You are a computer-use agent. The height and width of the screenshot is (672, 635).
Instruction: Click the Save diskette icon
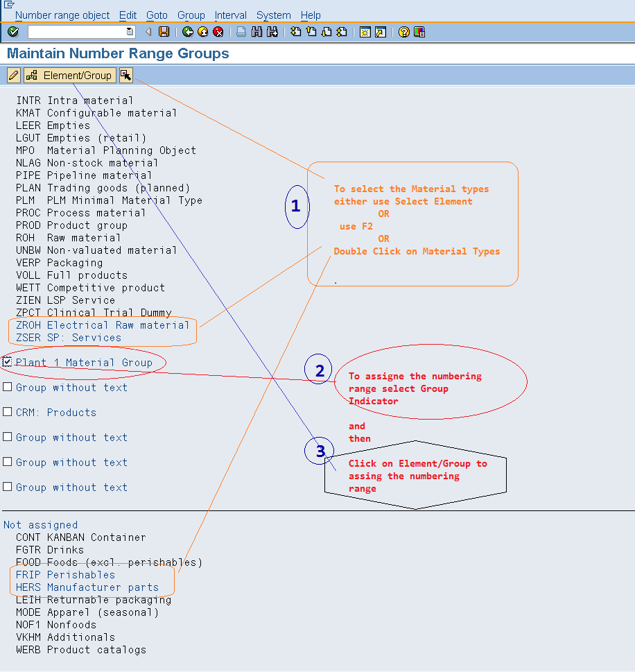pos(164,31)
